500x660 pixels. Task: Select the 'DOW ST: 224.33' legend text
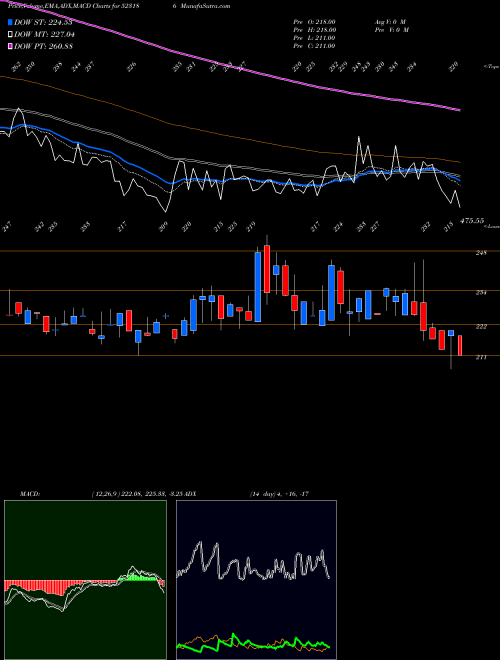pyautogui.click(x=43, y=22)
